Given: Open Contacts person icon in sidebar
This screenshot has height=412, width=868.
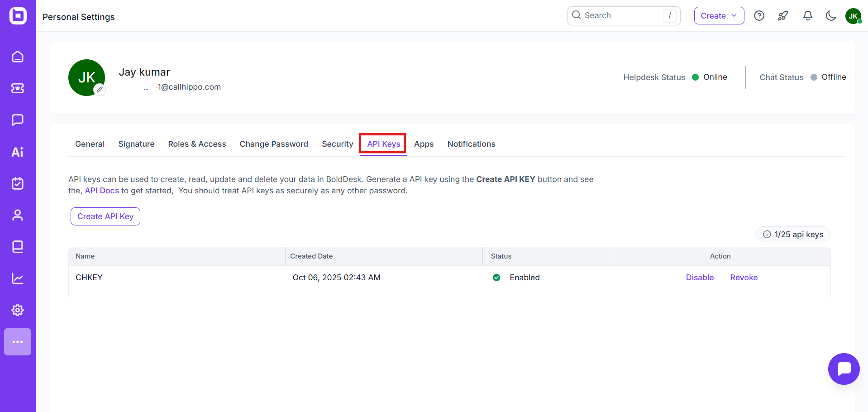Looking at the screenshot, I should tap(18, 215).
